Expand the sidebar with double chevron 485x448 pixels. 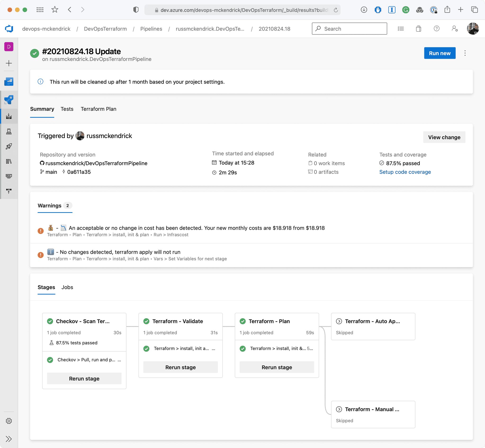(x=9, y=439)
